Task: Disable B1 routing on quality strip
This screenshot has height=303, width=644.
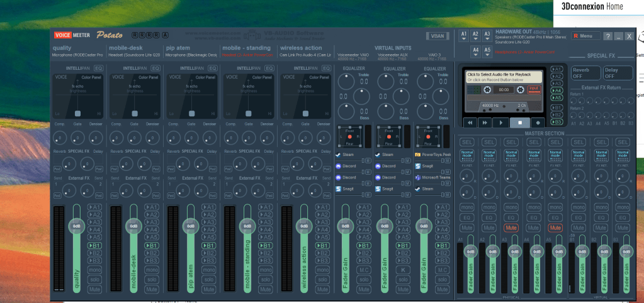Action: click(94, 246)
